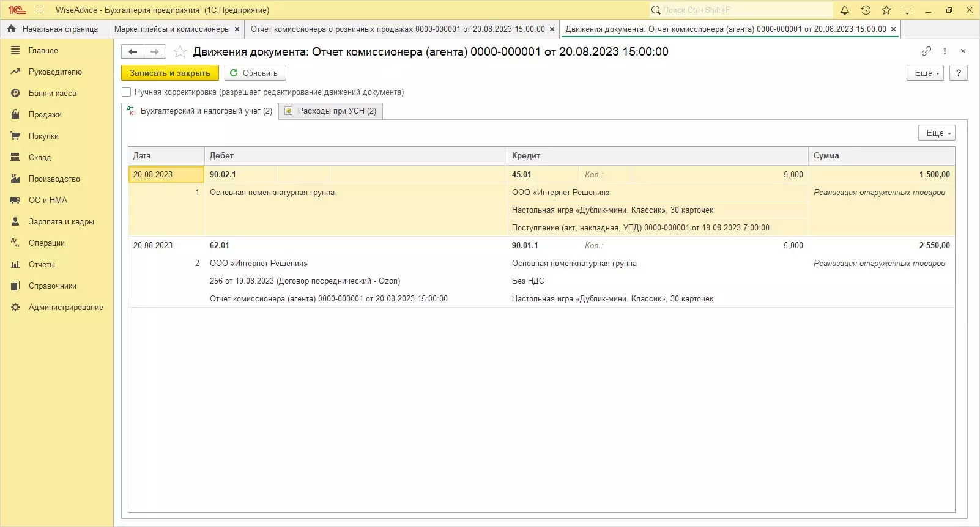
Task: Switch to Расходы при УСН tab
Action: click(331, 111)
